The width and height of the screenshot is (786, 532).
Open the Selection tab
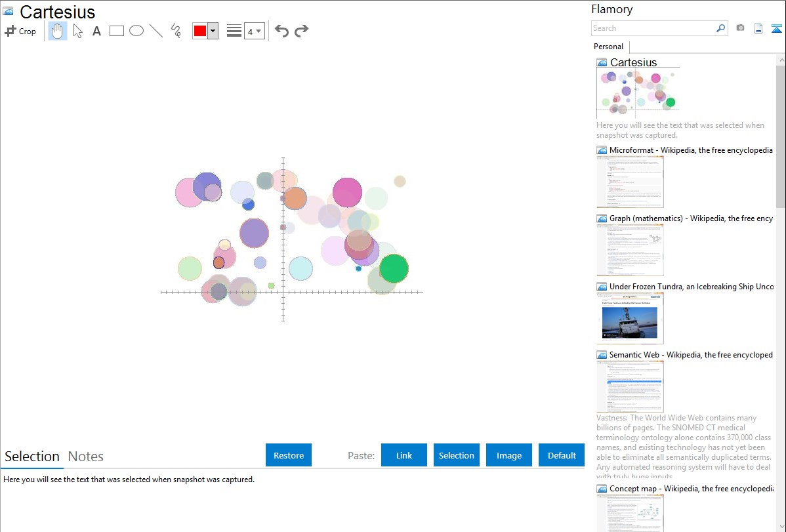click(x=32, y=457)
